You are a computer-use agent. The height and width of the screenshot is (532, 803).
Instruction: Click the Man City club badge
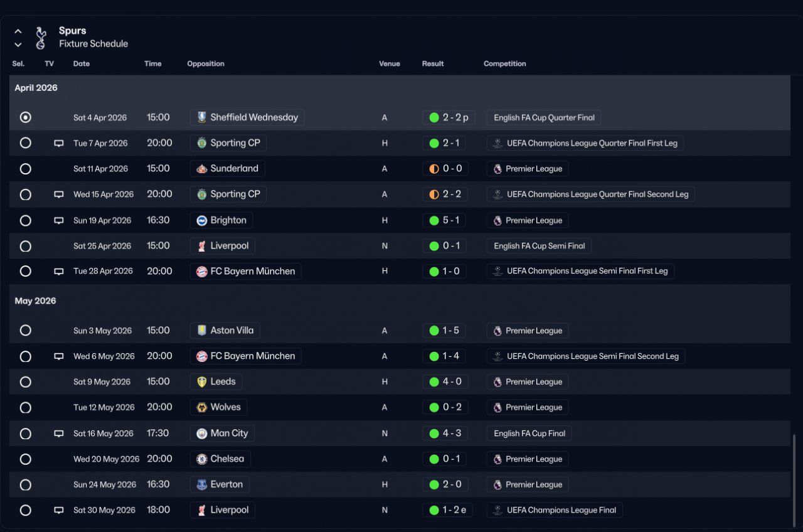click(201, 434)
